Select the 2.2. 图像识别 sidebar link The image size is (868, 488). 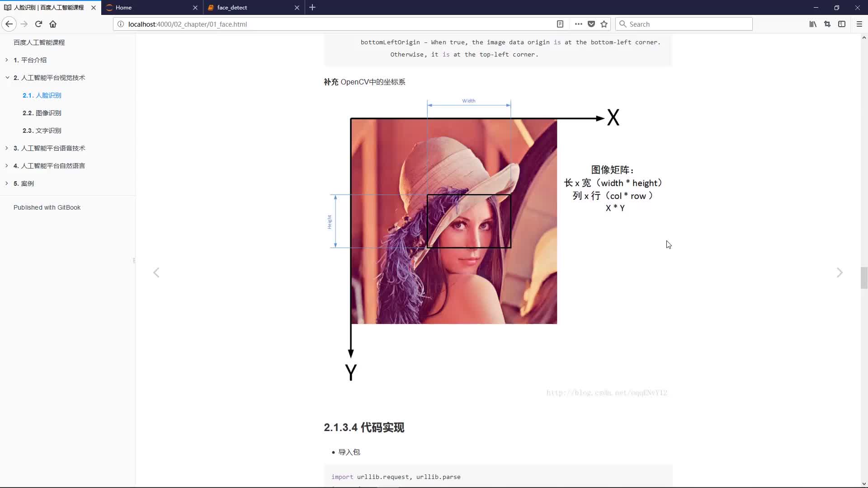tap(42, 113)
